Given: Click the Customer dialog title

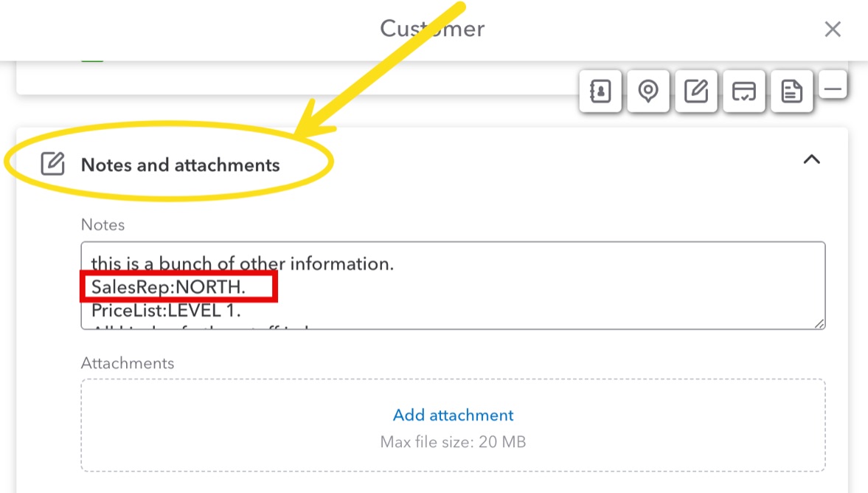Looking at the screenshot, I should point(432,29).
